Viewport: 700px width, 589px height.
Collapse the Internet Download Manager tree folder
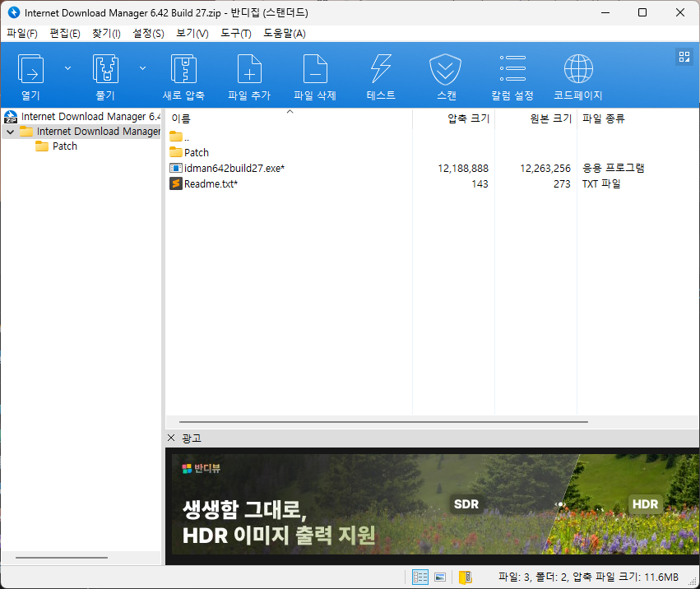(x=11, y=132)
